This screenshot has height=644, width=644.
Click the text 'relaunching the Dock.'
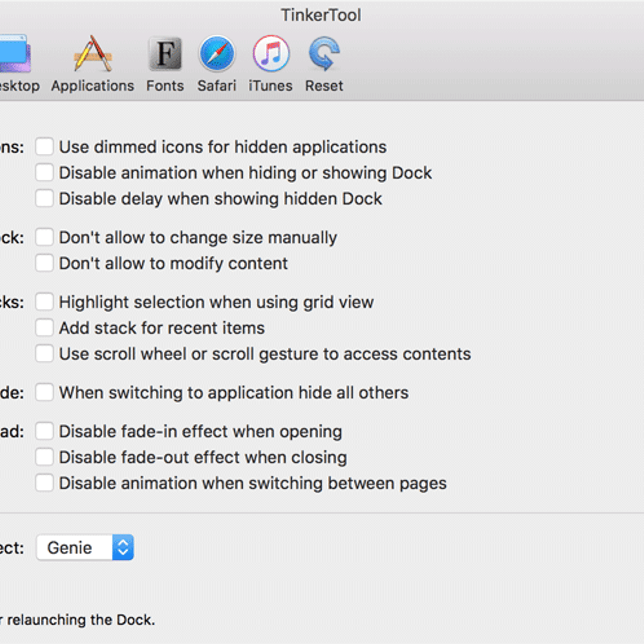pos(81,620)
